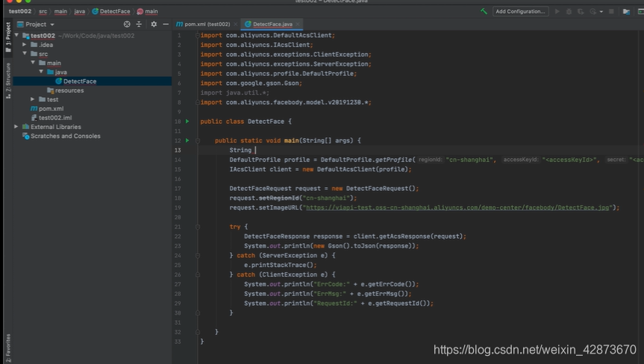Image resolution: width=644 pixels, height=364 pixels.
Task: Click java breadcrumb in navigation bar
Action: tap(80, 11)
